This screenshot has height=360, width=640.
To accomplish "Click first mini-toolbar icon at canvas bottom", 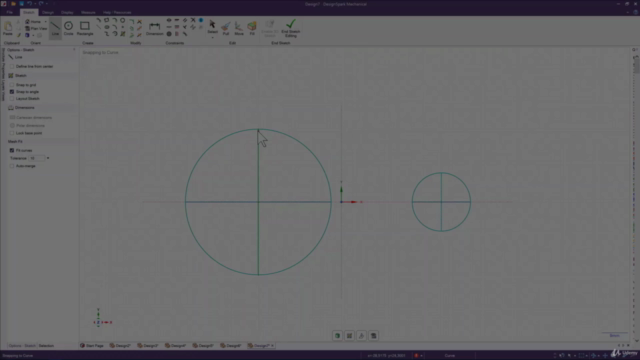I will [337, 336].
